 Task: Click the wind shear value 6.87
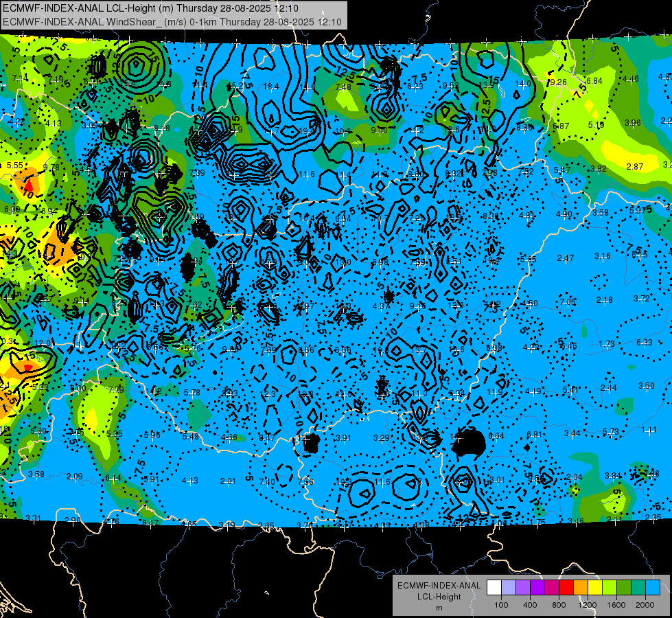coord(561,126)
